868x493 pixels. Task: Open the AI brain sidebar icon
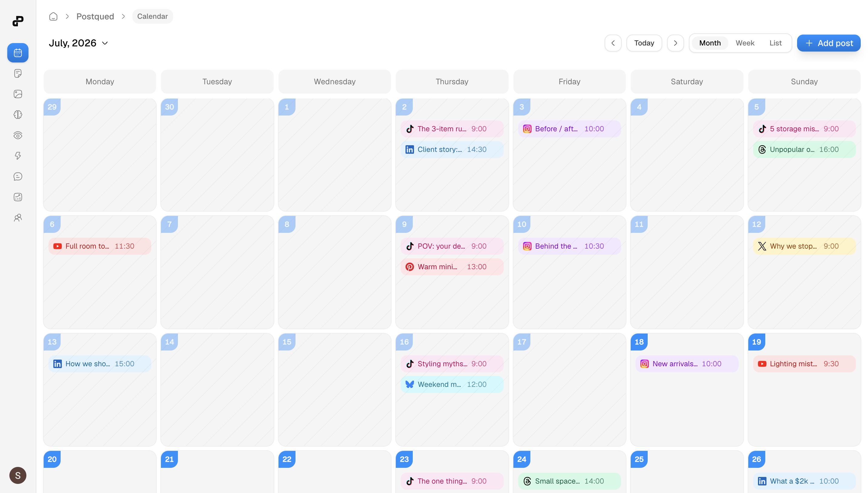(18, 115)
